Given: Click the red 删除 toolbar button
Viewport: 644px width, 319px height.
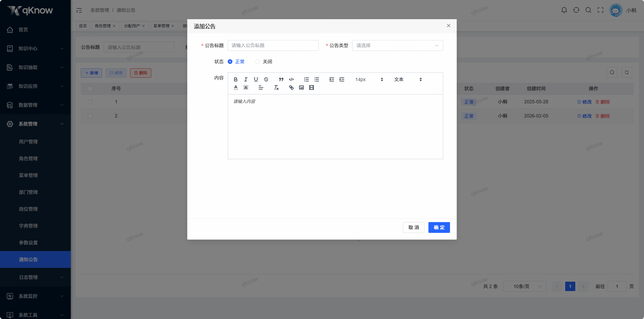Looking at the screenshot, I should 141,73.
